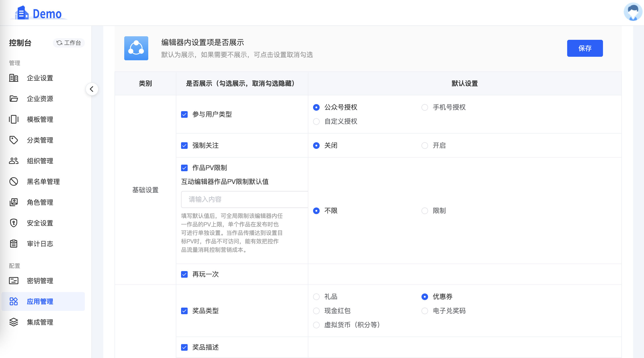Switch to 工作台 workbench
Screen dimensions: 644x358
pos(69,43)
